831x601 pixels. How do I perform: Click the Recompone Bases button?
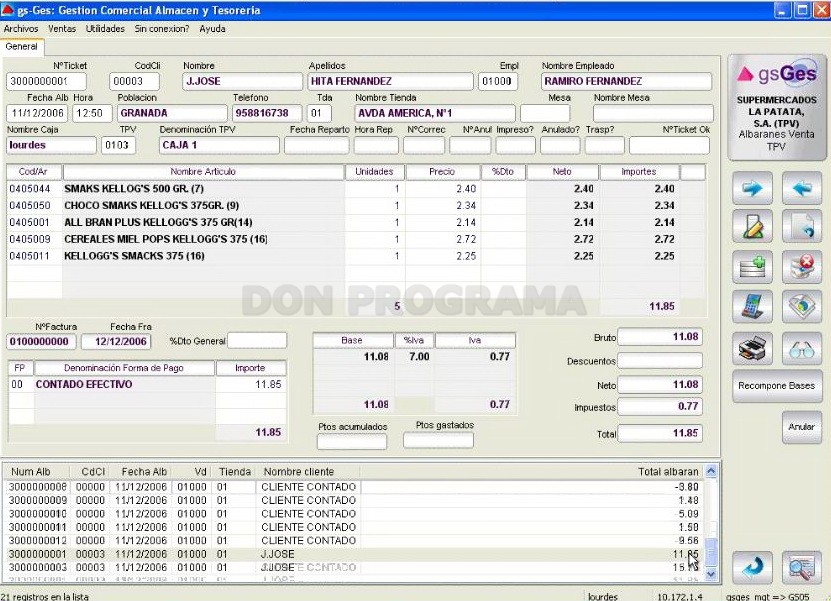(776, 386)
